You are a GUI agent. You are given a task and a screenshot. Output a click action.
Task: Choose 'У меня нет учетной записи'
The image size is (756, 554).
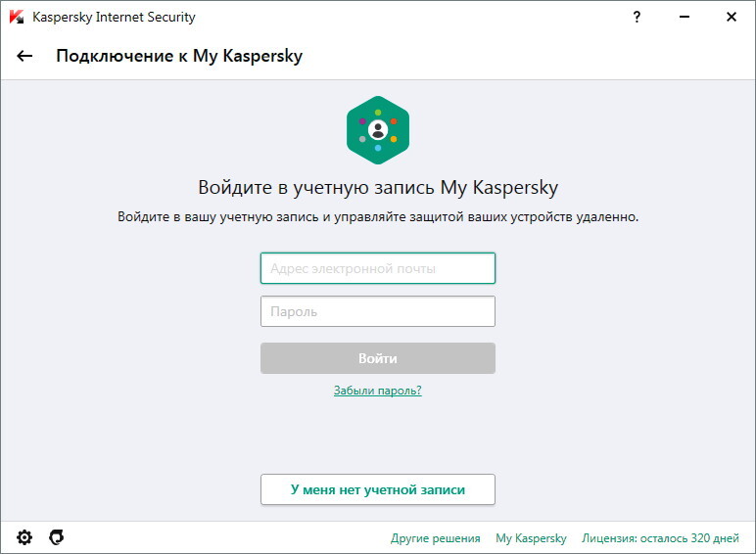pos(378,489)
